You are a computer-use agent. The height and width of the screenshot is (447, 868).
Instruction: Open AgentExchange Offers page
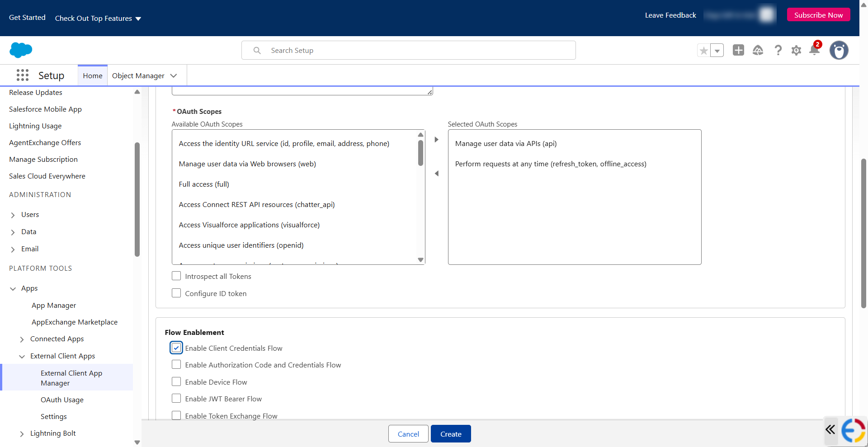coord(45,143)
